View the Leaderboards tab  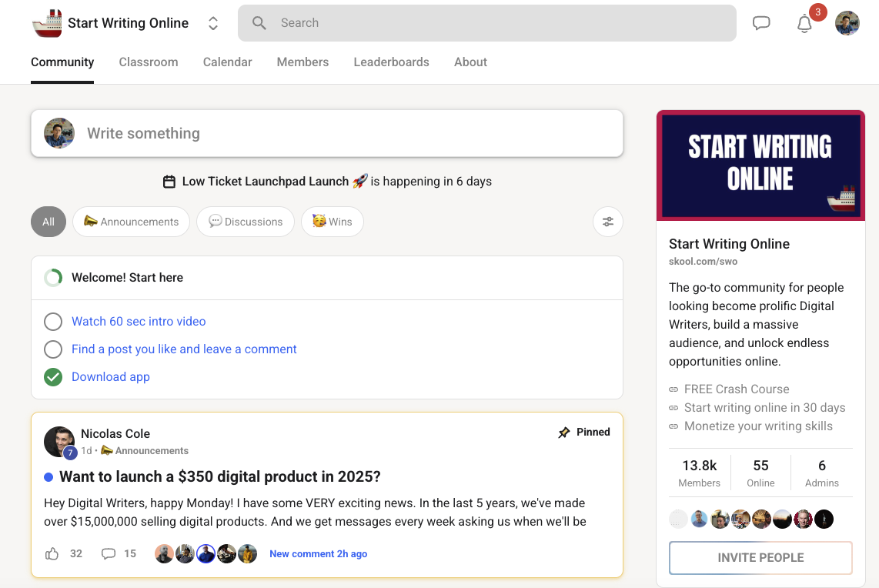point(391,62)
